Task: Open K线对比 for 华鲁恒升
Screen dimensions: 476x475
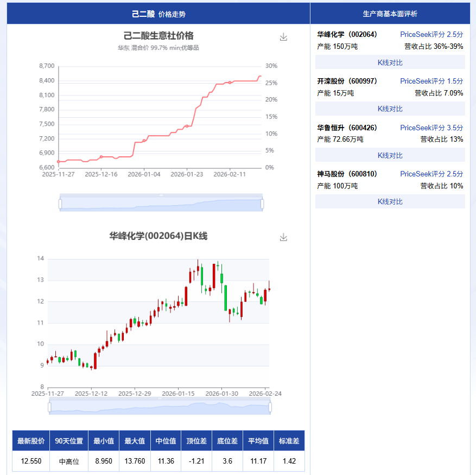Action: [390, 155]
